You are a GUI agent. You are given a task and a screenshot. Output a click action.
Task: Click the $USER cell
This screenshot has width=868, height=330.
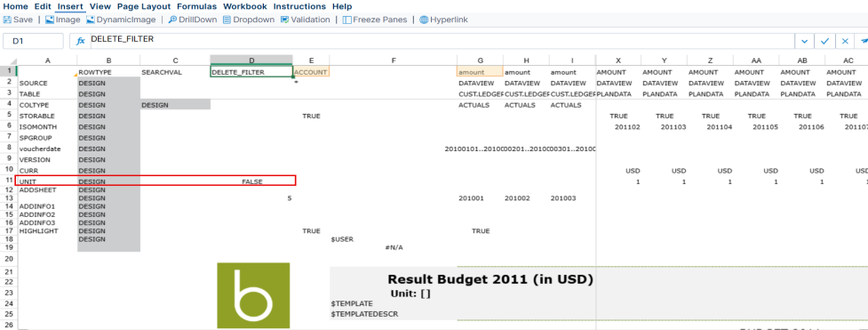tap(394, 239)
